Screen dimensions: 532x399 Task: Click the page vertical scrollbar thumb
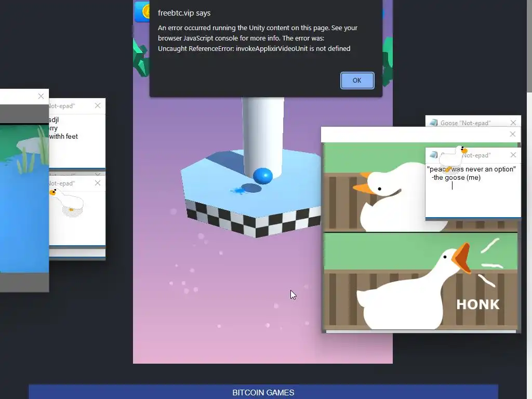pos(529,46)
